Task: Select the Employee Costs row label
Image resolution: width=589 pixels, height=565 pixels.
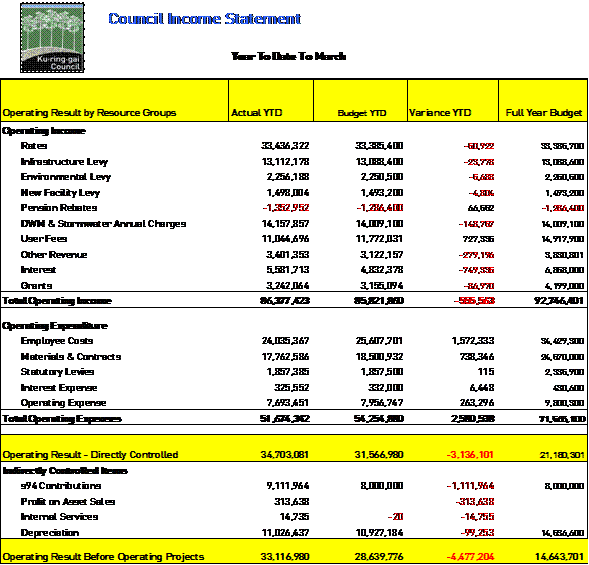Action: [57, 341]
